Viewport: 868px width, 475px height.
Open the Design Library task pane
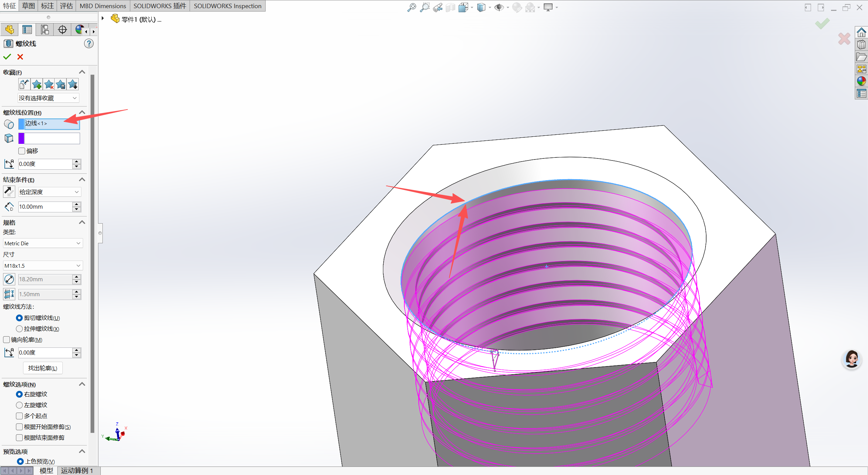(x=861, y=45)
